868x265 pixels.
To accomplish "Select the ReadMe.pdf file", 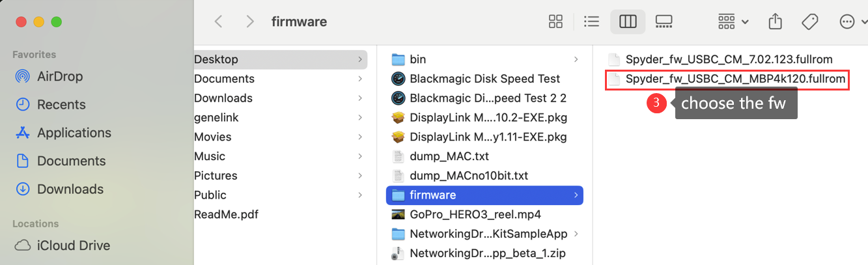I will click(281, 214).
